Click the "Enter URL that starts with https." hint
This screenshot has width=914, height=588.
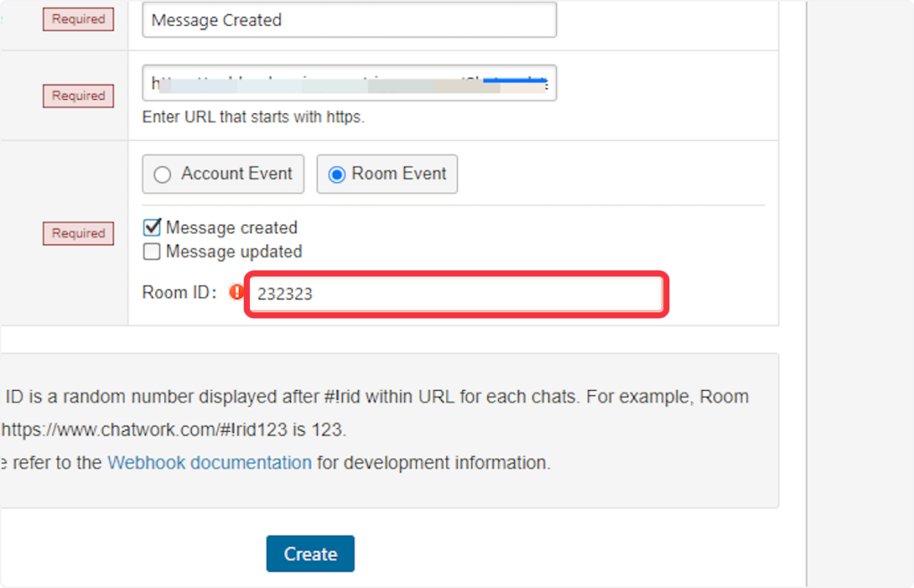(x=253, y=117)
